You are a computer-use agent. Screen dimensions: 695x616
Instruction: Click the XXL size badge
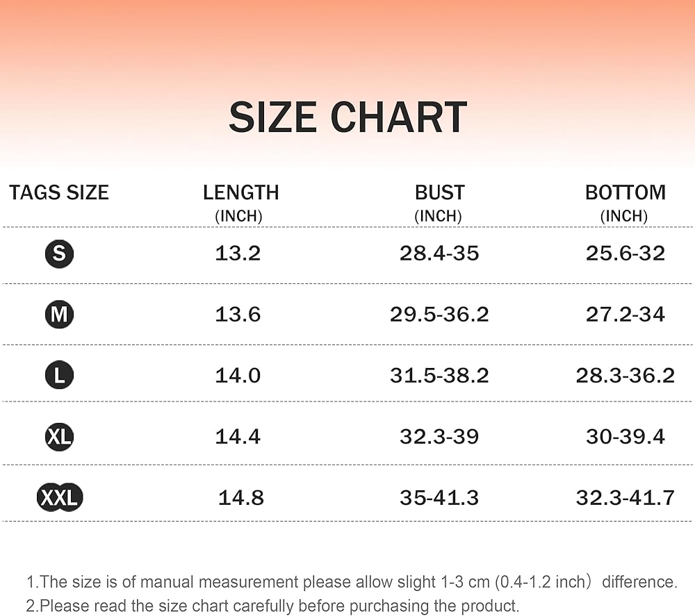pyautogui.click(x=59, y=497)
